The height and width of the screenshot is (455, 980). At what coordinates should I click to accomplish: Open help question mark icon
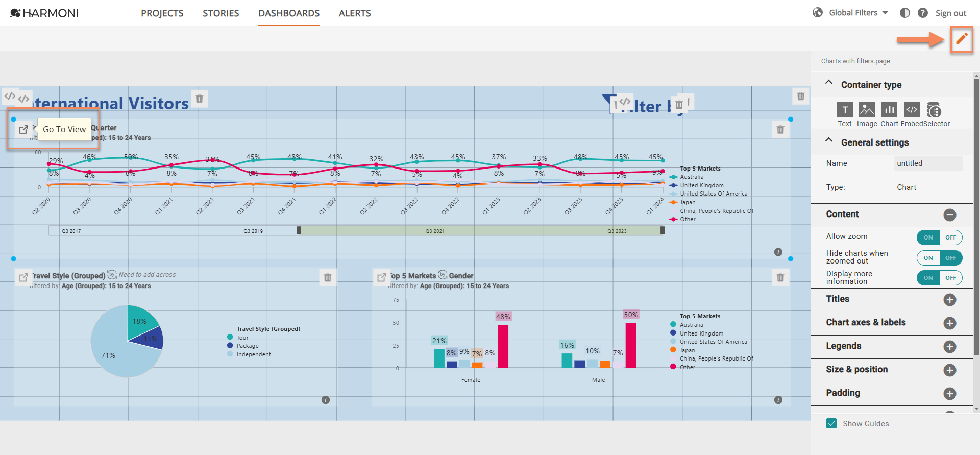coord(923,13)
